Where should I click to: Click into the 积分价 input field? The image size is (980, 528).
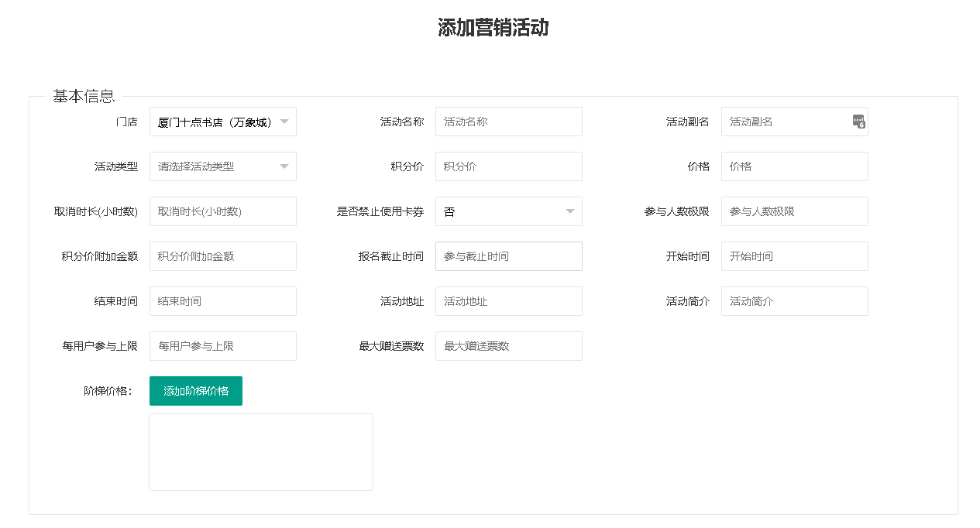click(508, 166)
